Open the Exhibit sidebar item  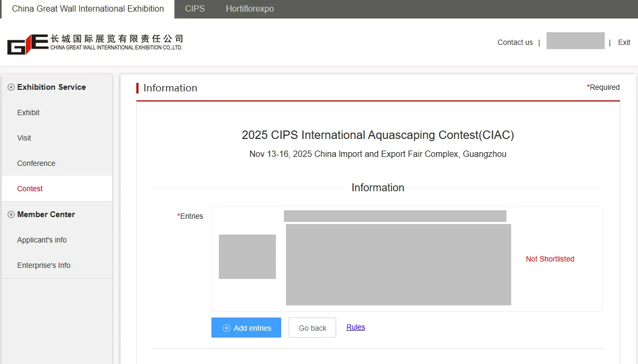pyautogui.click(x=29, y=113)
